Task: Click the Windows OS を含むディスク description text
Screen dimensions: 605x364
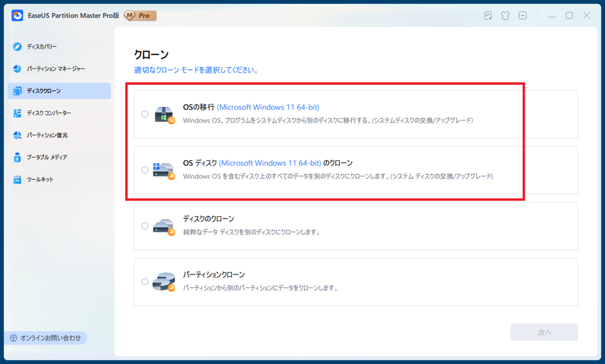Action: [x=338, y=176]
